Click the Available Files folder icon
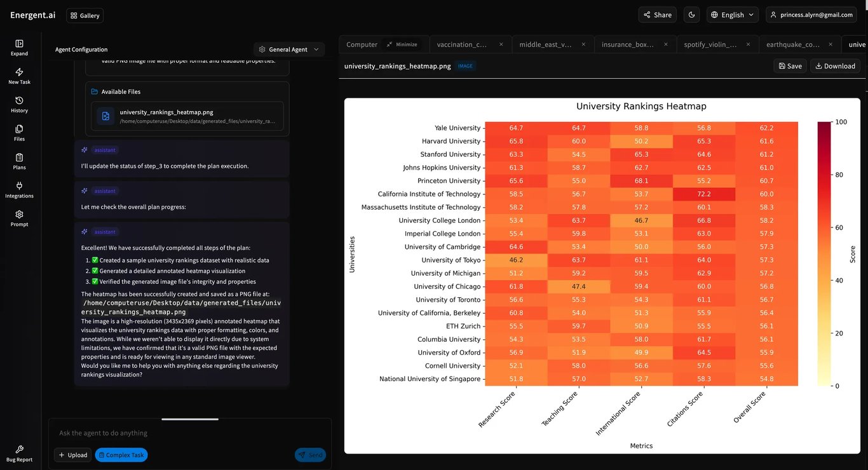This screenshot has width=868, height=470. pyautogui.click(x=95, y=91)
